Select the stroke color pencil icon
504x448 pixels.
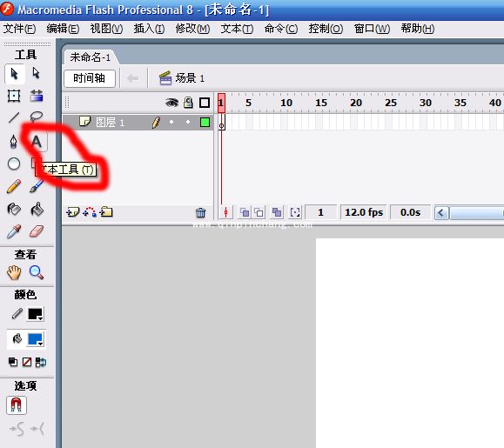tap(17, 313)
